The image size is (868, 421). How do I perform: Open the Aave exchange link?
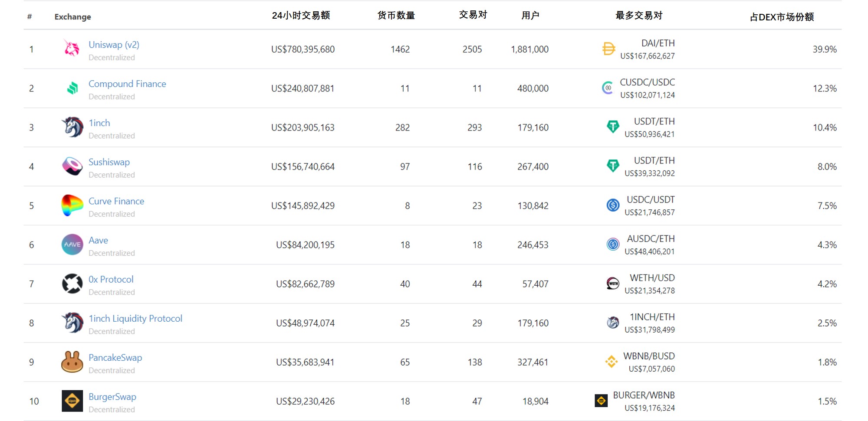tap(98, 240)
